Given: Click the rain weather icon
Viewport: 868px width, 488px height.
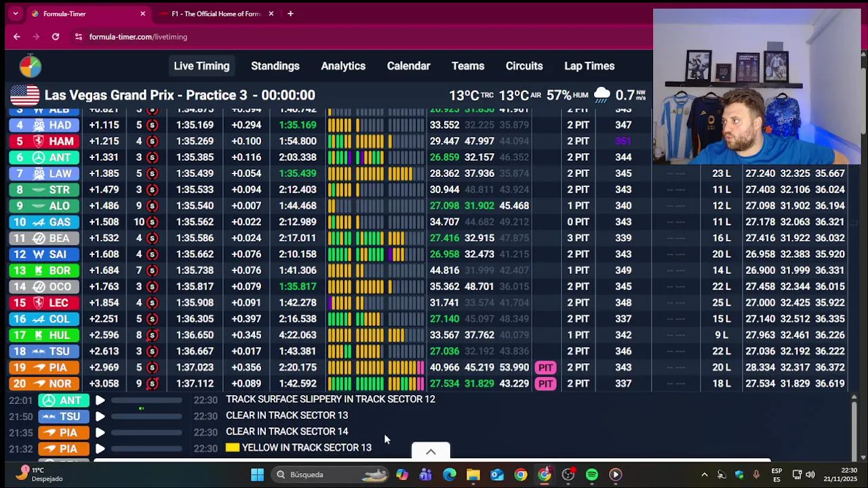Looking at the screenshot, I should (x=601, y=95).
